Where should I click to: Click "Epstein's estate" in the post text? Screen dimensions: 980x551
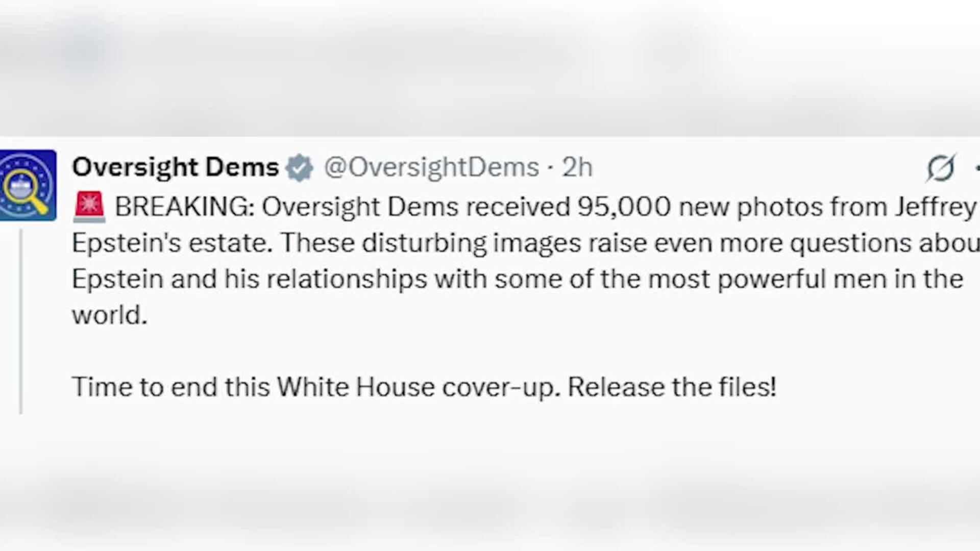pos(171,243)
